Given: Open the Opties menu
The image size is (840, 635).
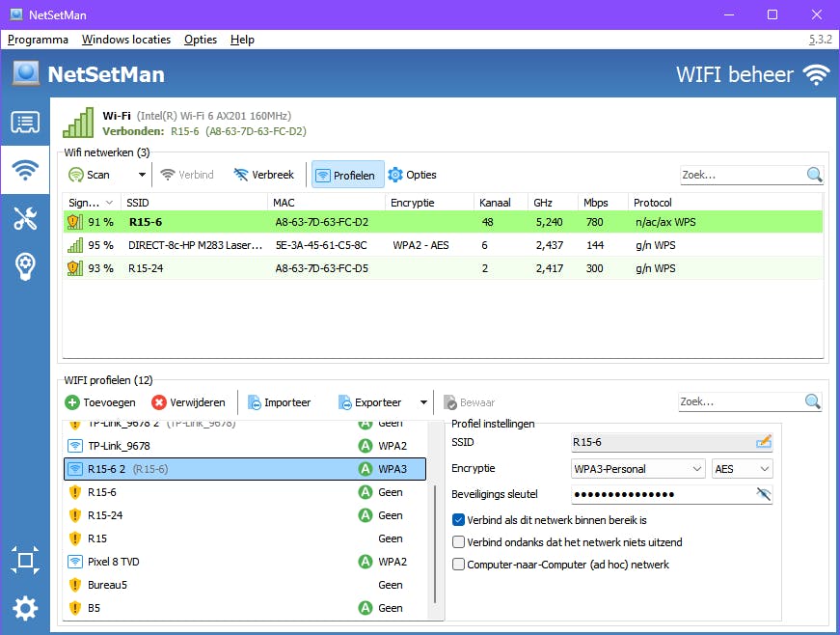Looking at the screenshot, I should point(201,40).
